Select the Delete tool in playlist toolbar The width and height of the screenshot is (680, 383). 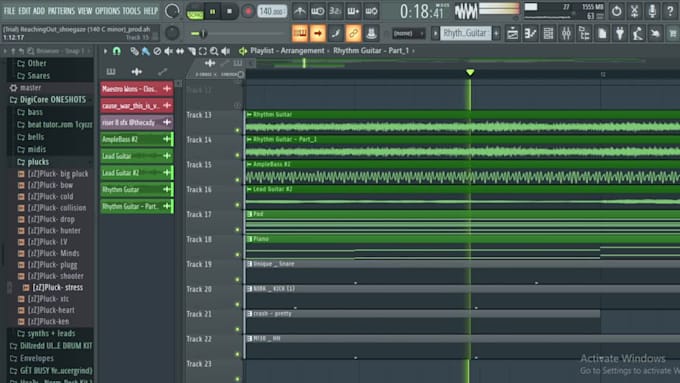(x=157, y=51)
